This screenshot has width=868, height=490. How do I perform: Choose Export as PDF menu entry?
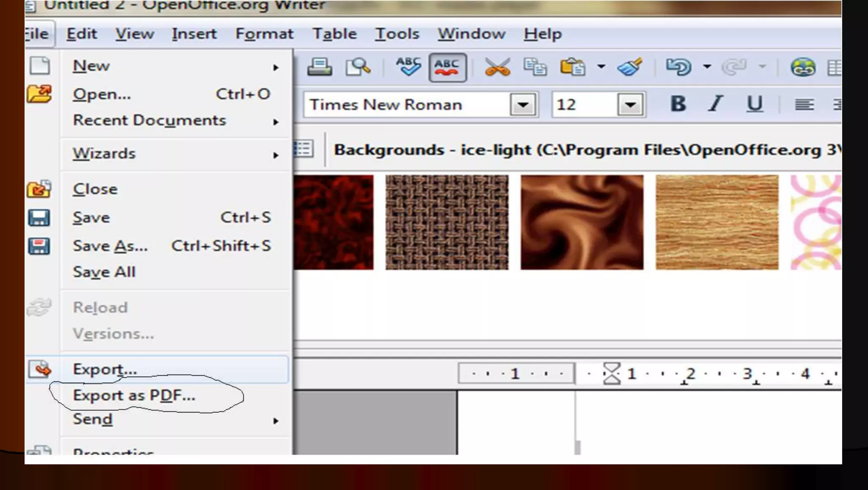tap(134, 395)
